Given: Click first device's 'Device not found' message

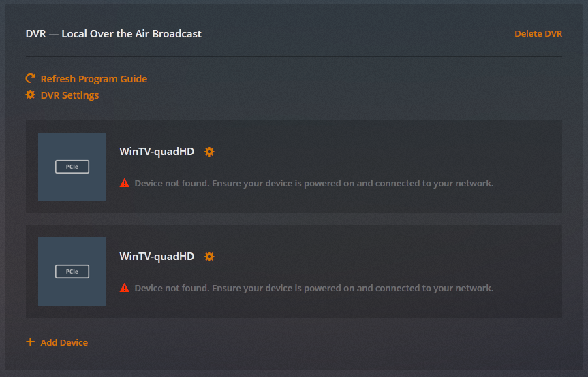Looking at the screenshot, I should click(314, 184).
